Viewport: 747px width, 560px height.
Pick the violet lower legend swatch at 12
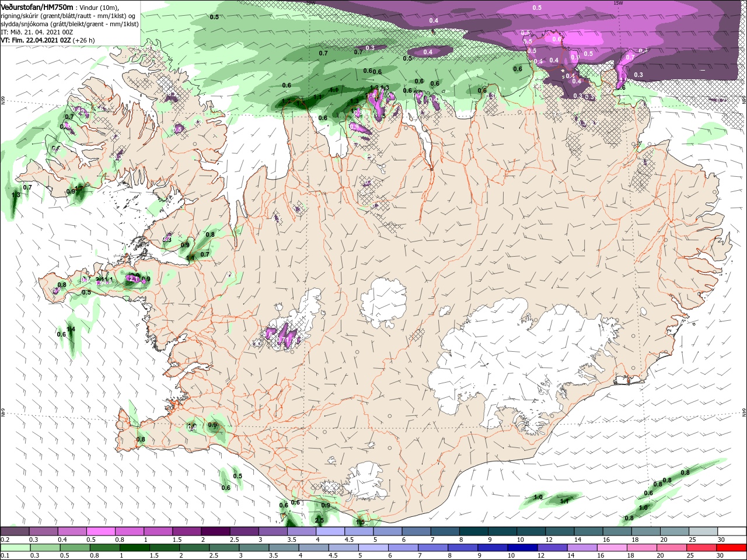click(x=553, y=548)
